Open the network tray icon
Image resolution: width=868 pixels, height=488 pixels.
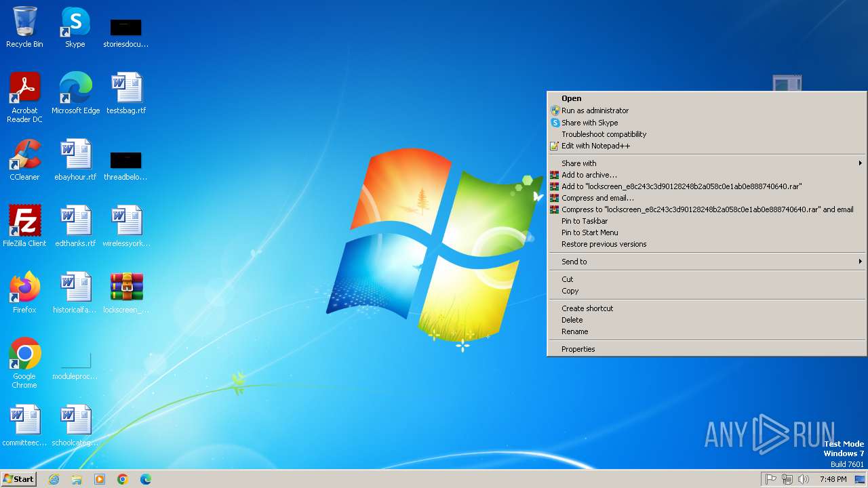point(787,479)
